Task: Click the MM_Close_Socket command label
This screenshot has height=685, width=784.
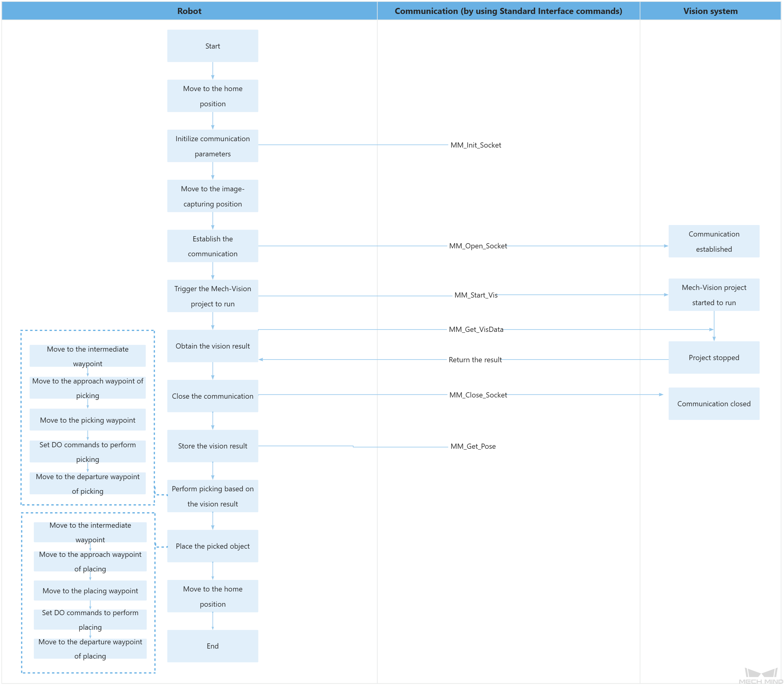Action: [x=478, y=395]
